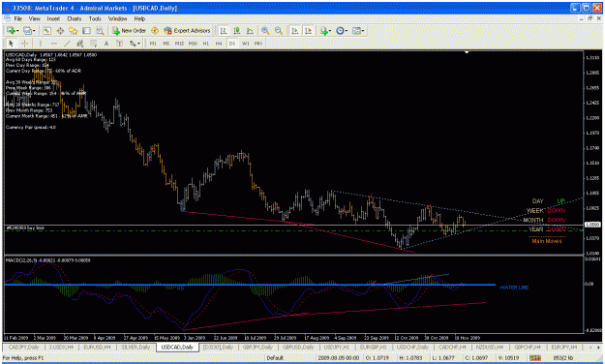Toggle chart auto scroll icon
This screenshot has width=605, height=364.
coord(295,31)
